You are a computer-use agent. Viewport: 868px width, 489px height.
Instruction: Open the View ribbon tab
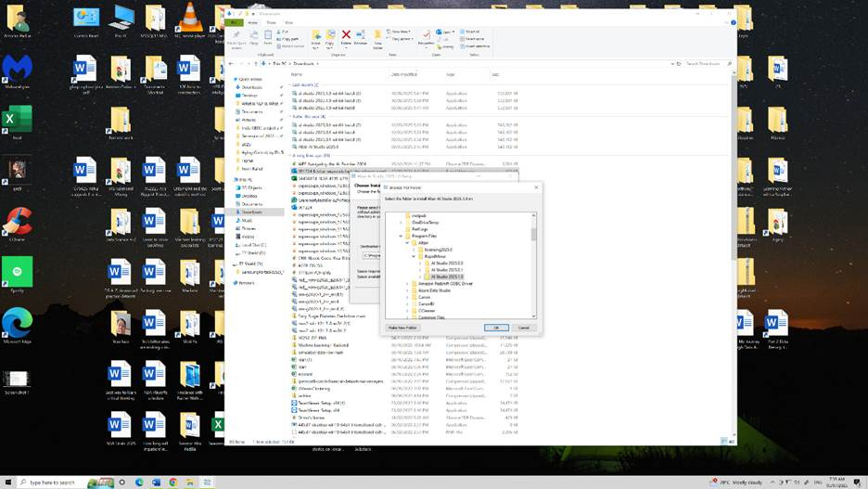click(288, 22)
